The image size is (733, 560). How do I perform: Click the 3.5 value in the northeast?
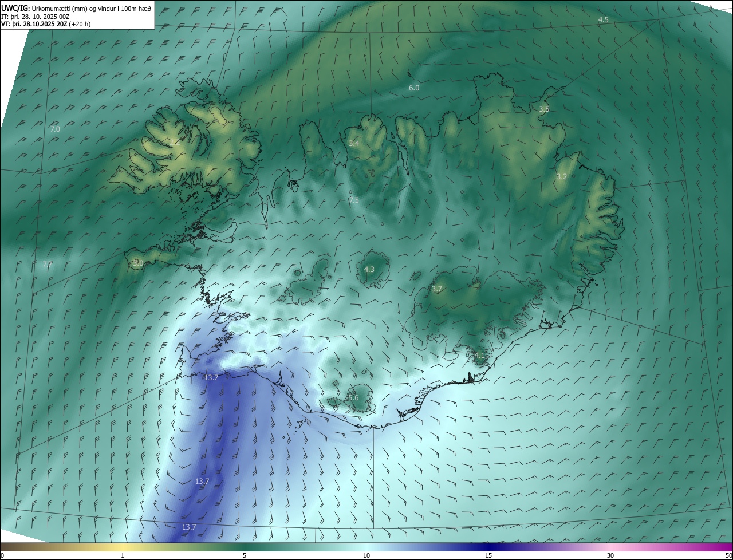click(544, 109)
